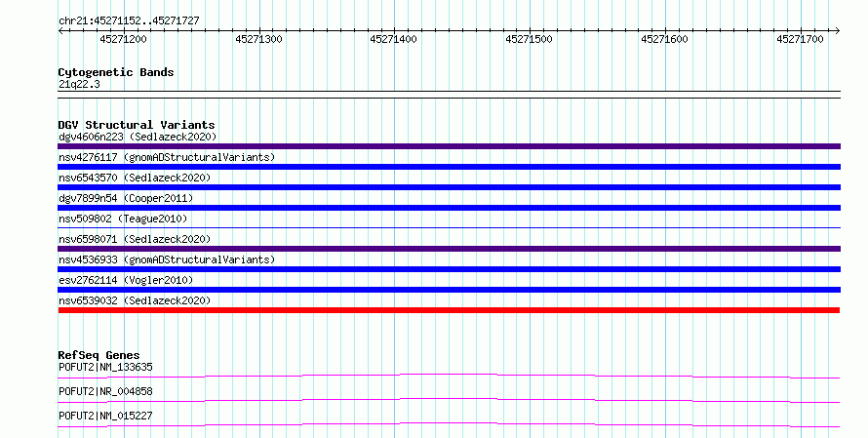Image resolution: width=868 pixels, height=438 pixels.
Task: Click the Cytogenetic Bands track title
Action: pyautogui.click(x=116, y=72)
